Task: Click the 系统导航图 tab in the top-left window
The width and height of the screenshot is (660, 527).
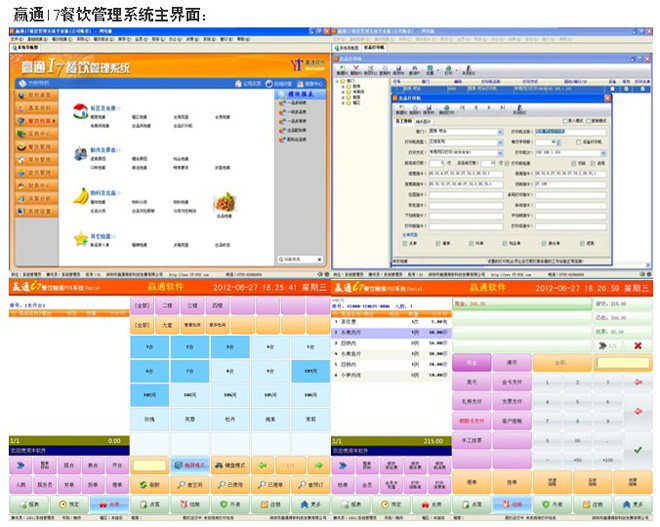Action: tap(25, 48)
